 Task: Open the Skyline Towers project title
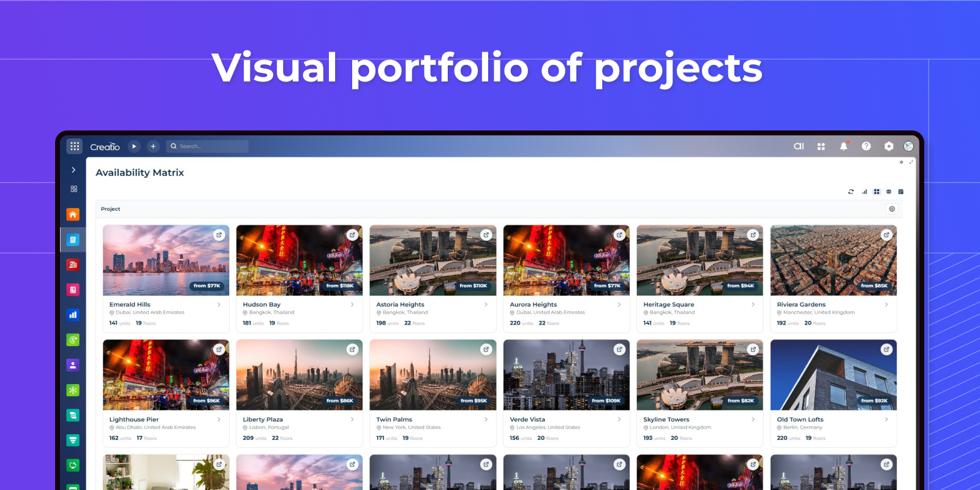point(666,420)
